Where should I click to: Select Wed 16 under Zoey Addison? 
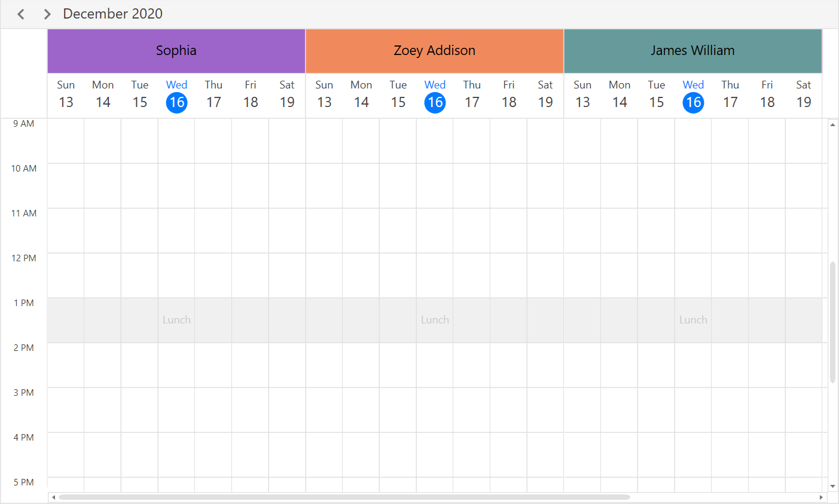point(435,95)
